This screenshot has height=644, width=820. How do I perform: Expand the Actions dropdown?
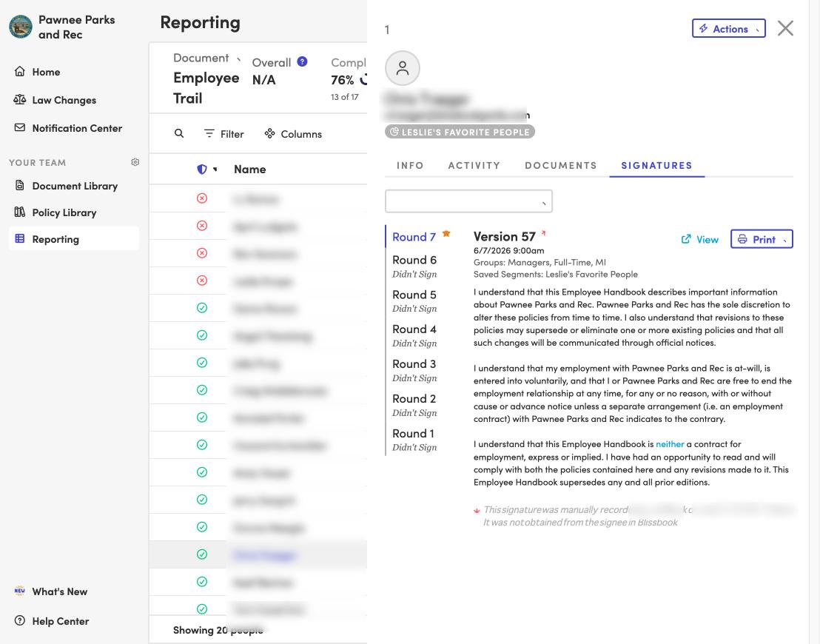[728, 28]
